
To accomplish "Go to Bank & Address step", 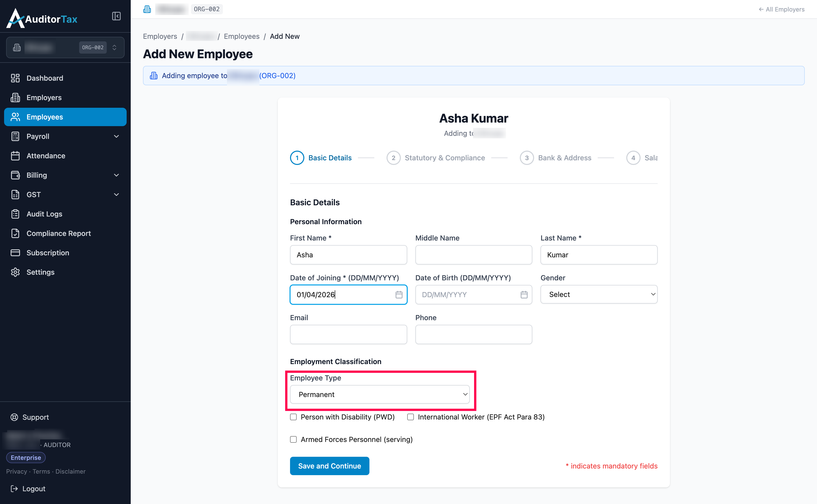I will [556, 158].
